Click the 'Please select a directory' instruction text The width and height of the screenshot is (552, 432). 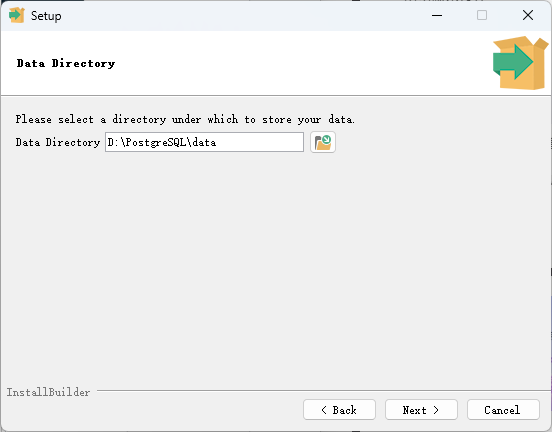coord(185,119)
